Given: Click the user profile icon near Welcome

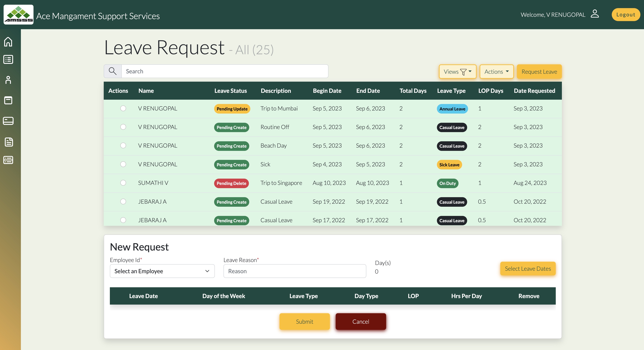Looking at the screenshot, I should click(595, 14).
